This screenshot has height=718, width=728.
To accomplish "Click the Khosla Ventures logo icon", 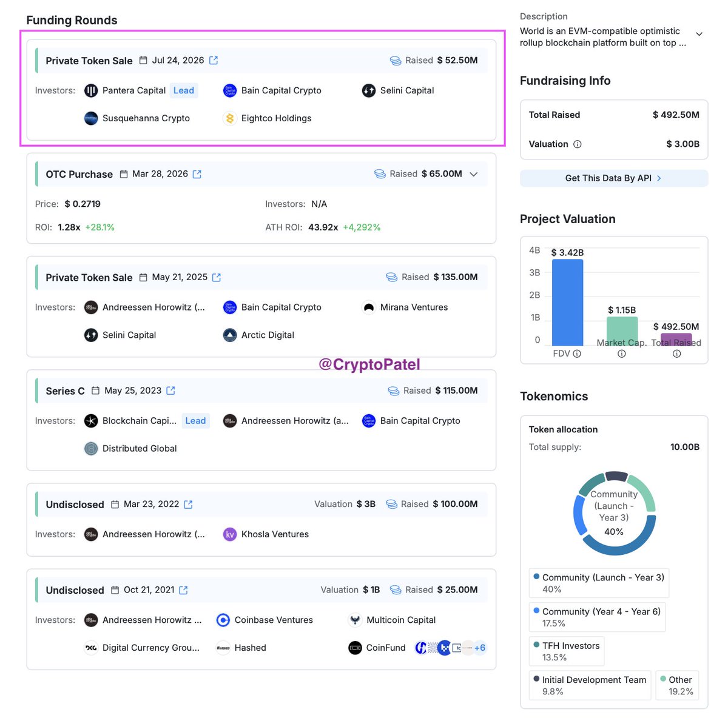I will click(230, 534).
